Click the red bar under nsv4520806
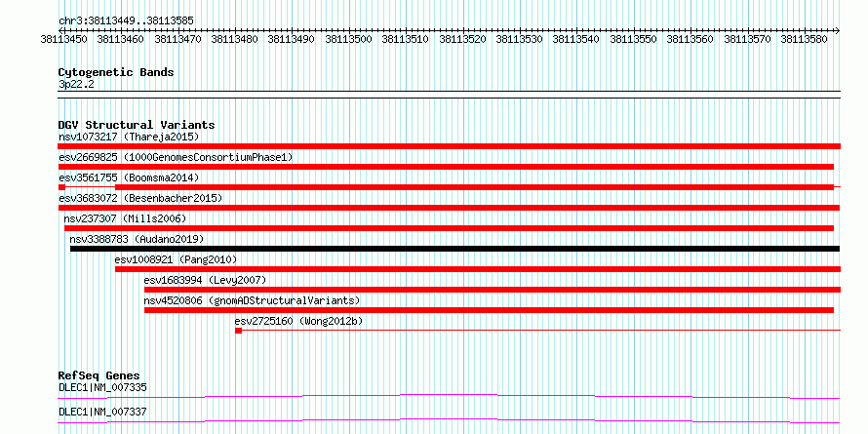 (x=489, y=310)
